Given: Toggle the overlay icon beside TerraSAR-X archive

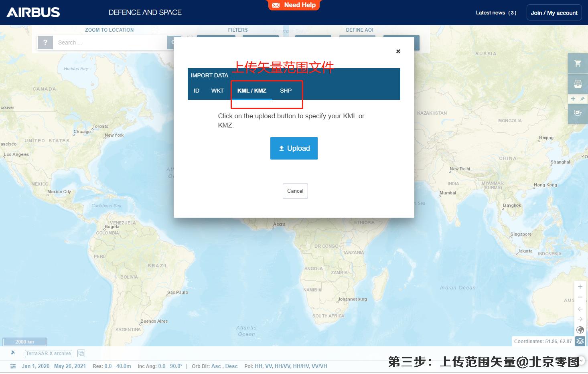Looking at the screenshot, I should (81, 353).
